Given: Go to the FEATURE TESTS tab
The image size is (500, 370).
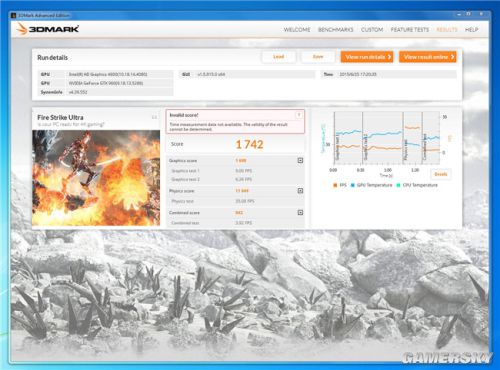Looking at the screenshot, I should 410,30.
